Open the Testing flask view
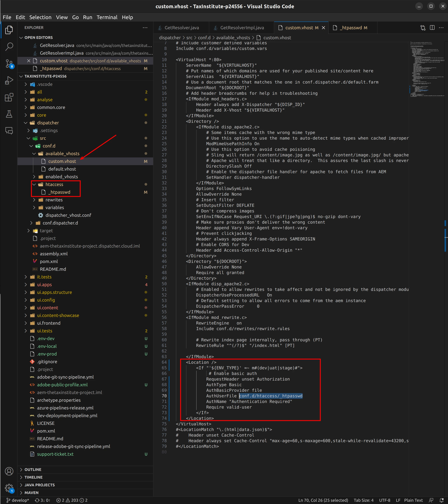 click(9, 114)
